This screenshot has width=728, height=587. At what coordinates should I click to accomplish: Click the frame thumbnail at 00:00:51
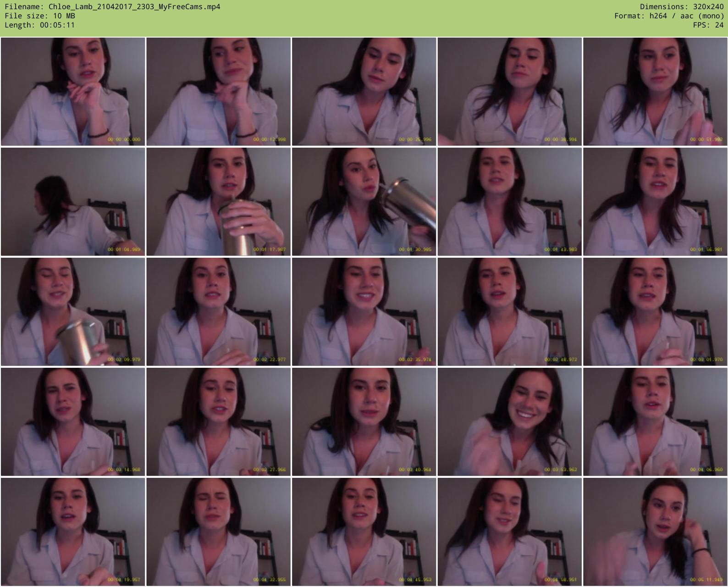(x=655, y=92)
